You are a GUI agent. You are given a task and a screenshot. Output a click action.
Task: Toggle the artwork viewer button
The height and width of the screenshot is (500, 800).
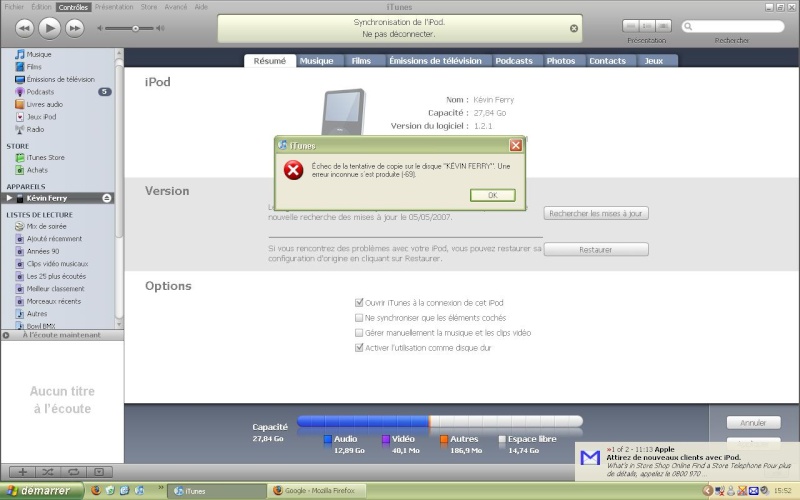coord(99,472)
